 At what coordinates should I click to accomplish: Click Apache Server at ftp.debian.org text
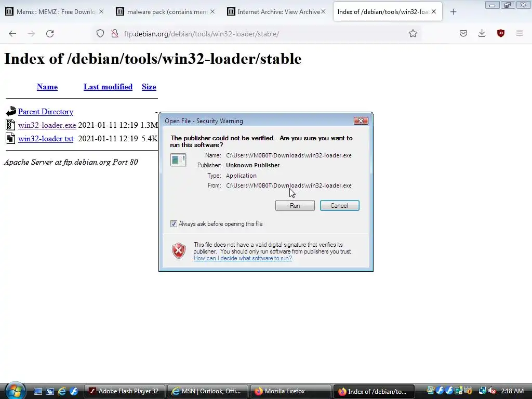pyautogui.click(x=71, y=162)
